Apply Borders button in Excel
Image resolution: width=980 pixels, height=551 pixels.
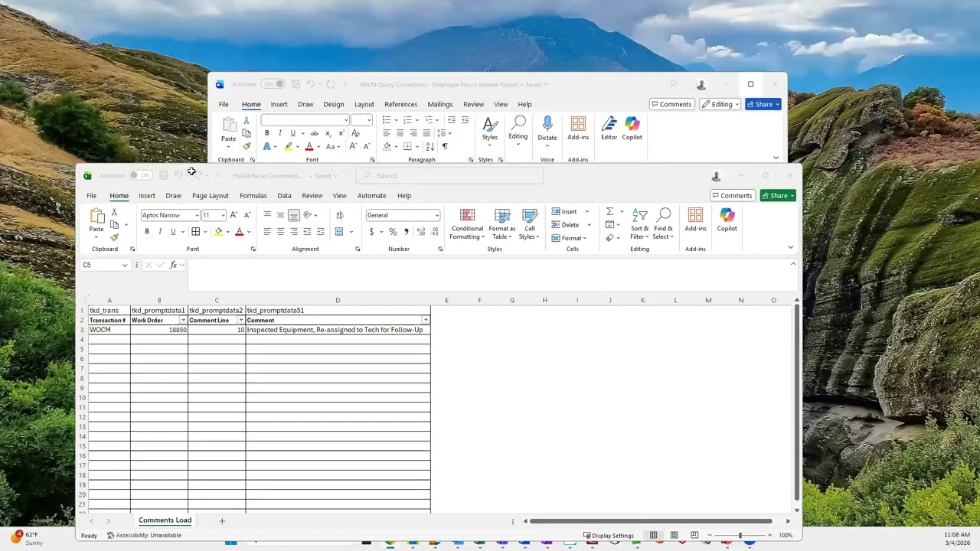coord(196,231)
